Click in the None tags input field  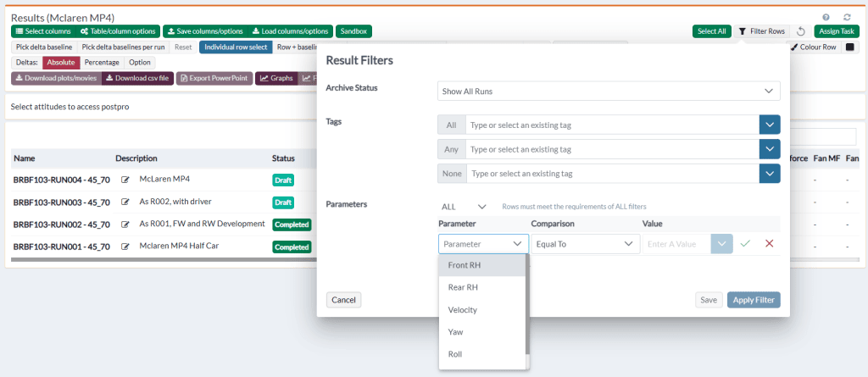pyautogui.click(x=612, y=174)
